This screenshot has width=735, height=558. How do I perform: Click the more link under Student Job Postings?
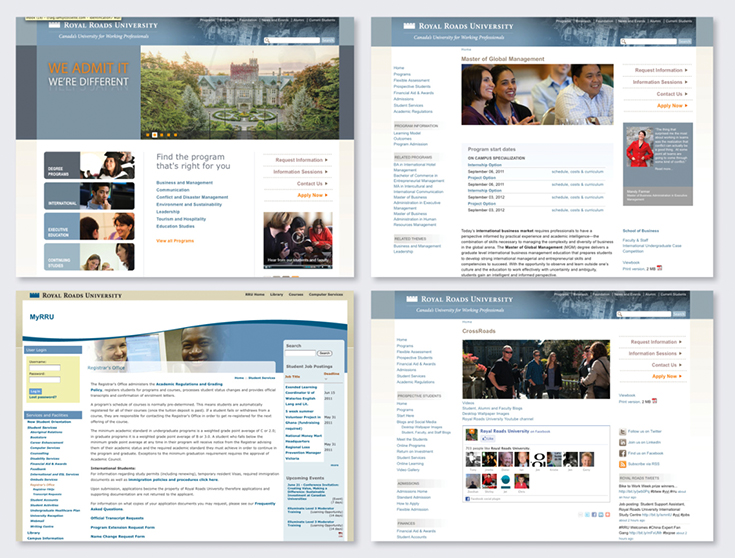pyautogui.click(x=335, y=465)
